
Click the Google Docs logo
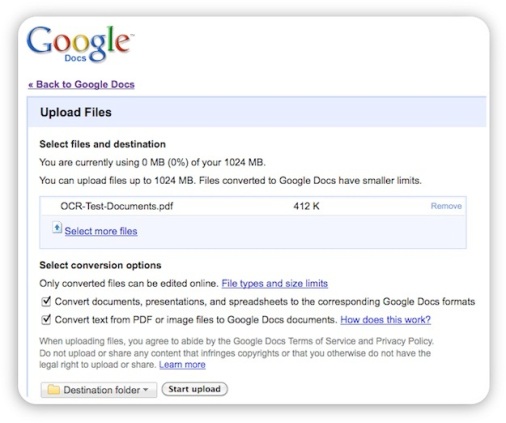coord(80,44)
